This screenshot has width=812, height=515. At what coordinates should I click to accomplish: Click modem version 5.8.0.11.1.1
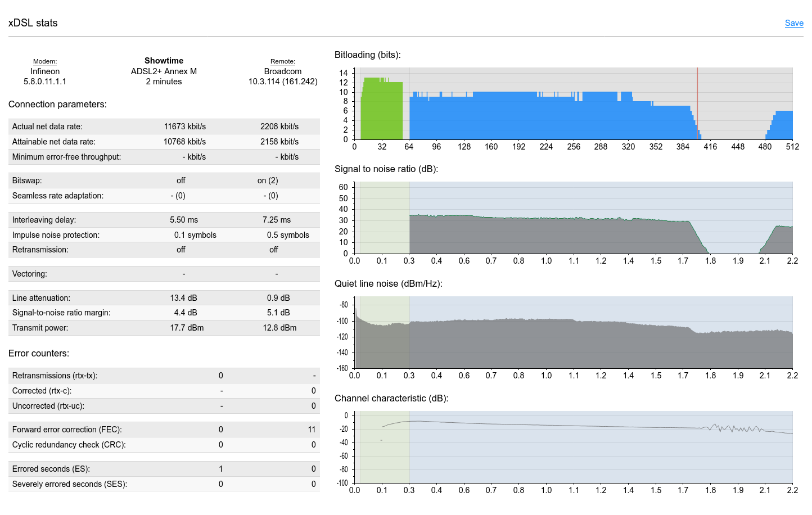(45, 82)
